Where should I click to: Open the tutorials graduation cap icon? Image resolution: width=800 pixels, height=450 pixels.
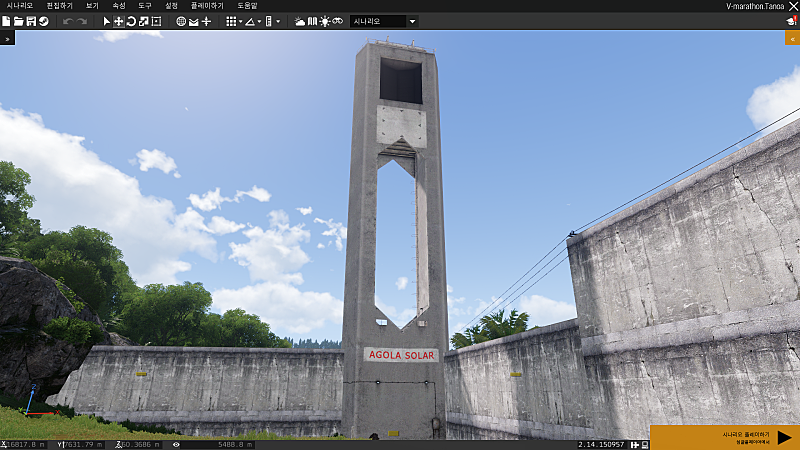[791, 21]
